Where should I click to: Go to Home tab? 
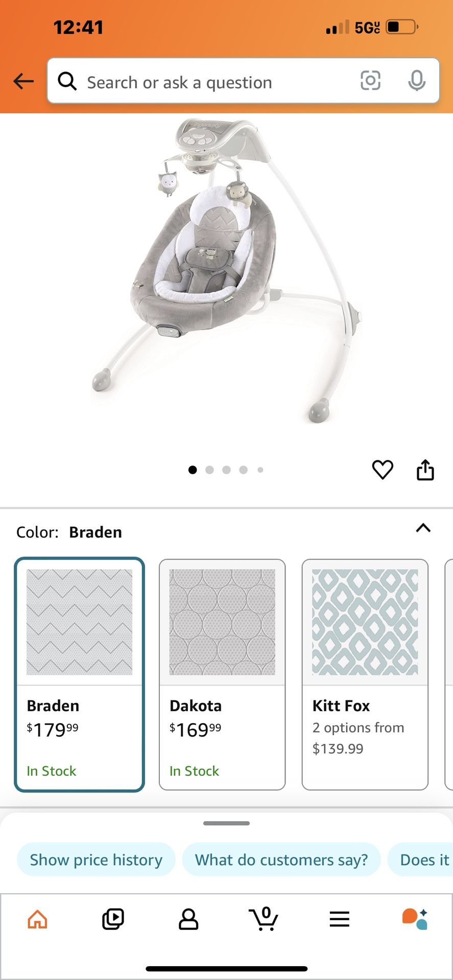coord(38,919)
